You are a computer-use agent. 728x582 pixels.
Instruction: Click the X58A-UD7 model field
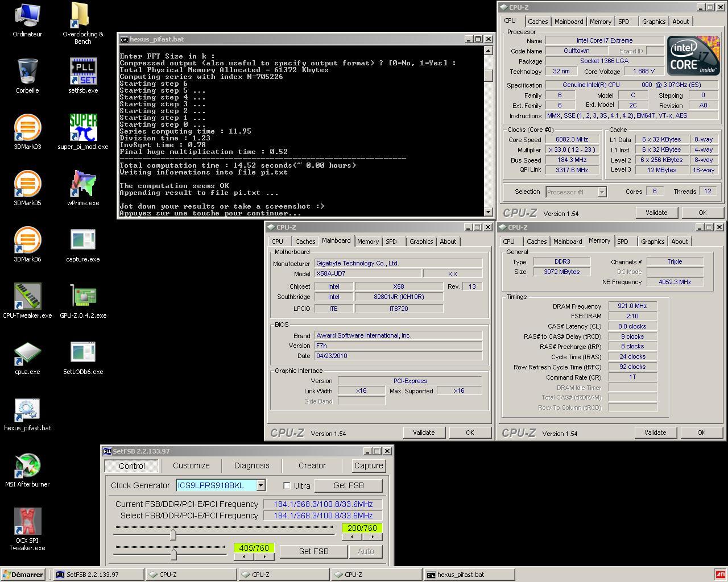point(368,273)
